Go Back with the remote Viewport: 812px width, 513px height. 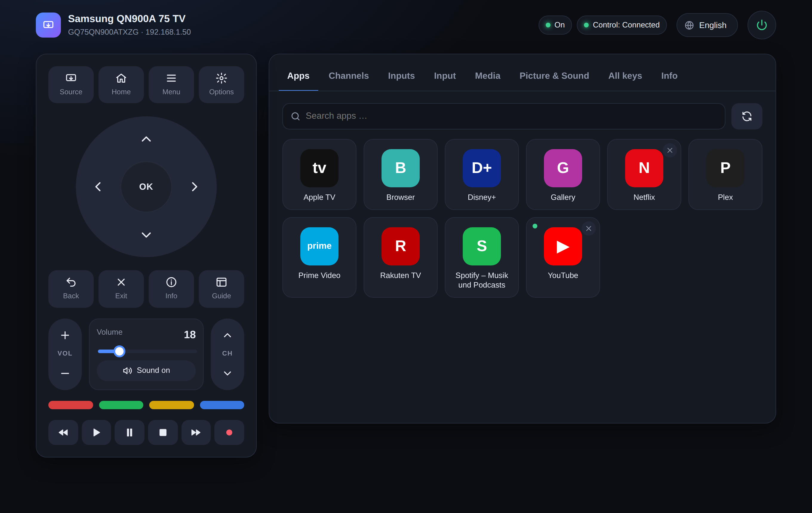[x=71, y=289]
